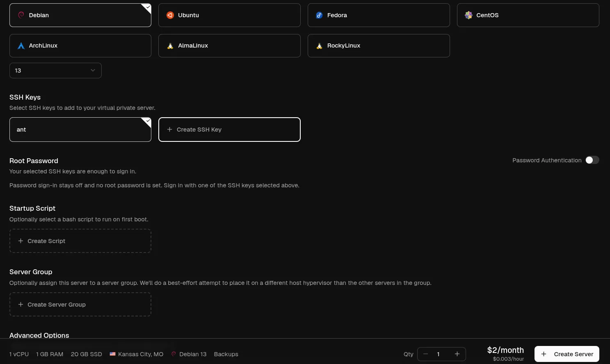Click the plus icon beside Create Server Group
The height and width of the screenshot is (364, 610).
pyautogui.click(x=21, y=305)
